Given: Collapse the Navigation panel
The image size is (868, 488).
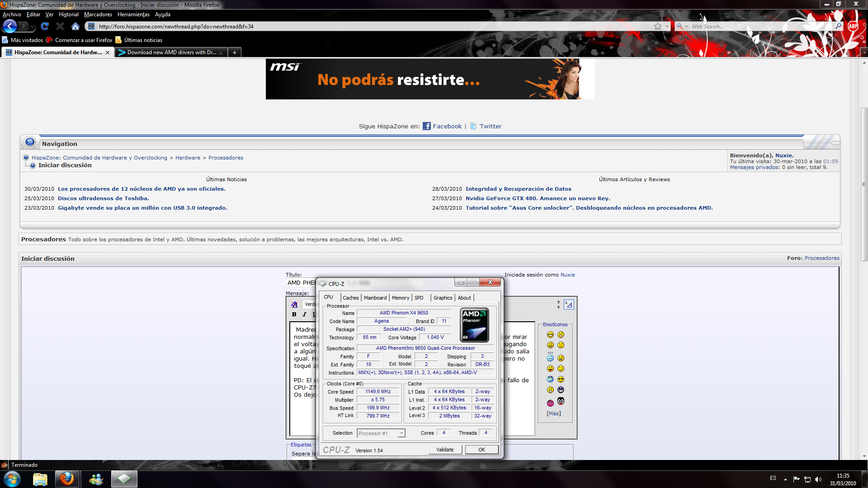Looking at the screenshot, I should [835, 143].
